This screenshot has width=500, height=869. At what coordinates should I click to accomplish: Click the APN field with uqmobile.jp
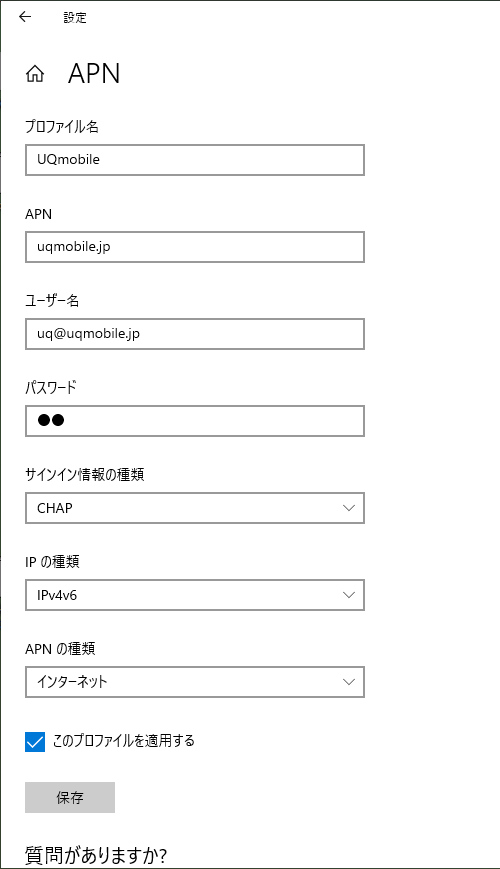pyautogui.click(x=195, y=247)
